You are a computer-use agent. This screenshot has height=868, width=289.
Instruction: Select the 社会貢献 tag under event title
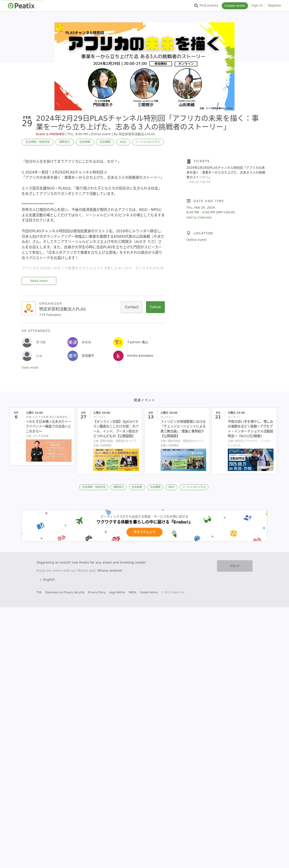85,142
